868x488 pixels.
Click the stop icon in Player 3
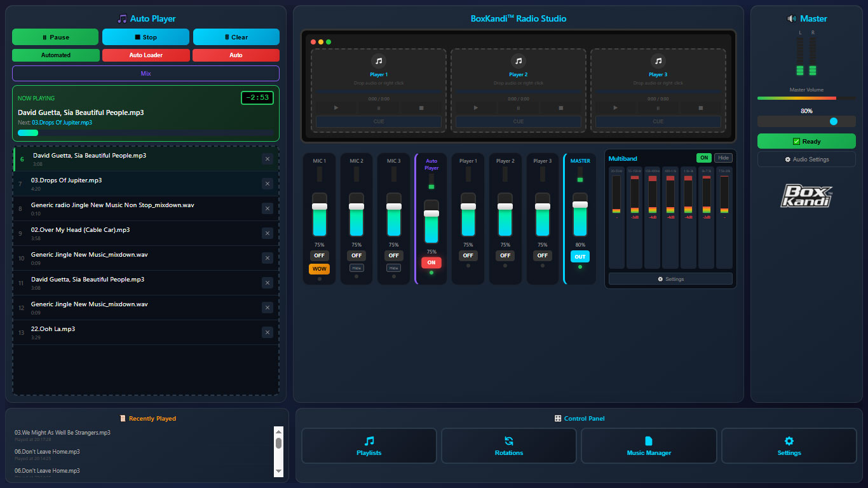tap(700, 108)
